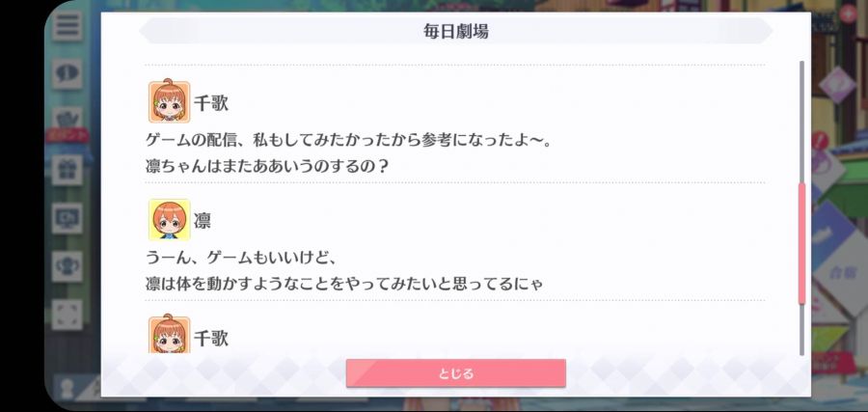Viewport: 868px width, 412px height.
Task: Open the trophy icon in sidebar
Action: (x=68, y=266)
